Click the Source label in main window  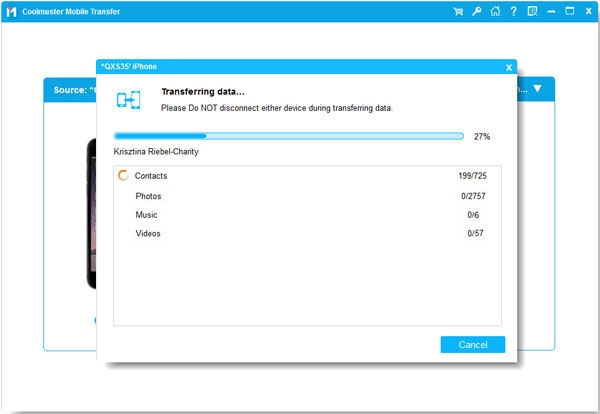pos(70,90)
